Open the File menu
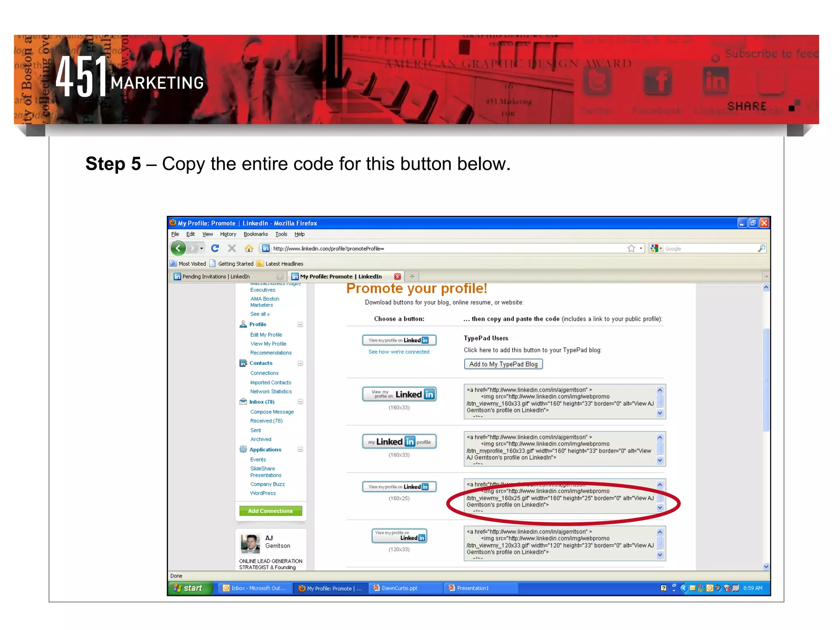 (x=175, y=234)
